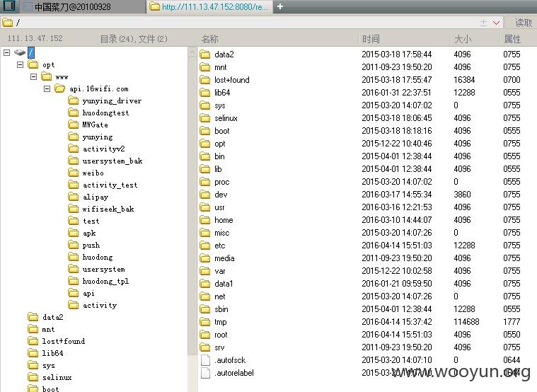Click the sidebar toggle icon at top left
Viewport: 537px width, 392px height.
[9, 6]
